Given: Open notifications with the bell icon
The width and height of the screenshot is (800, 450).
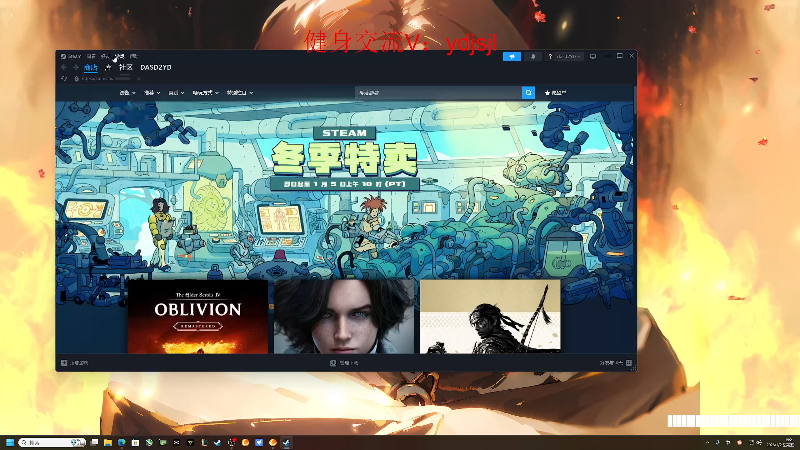Looking at the screenshot, I should click(533, 56).
